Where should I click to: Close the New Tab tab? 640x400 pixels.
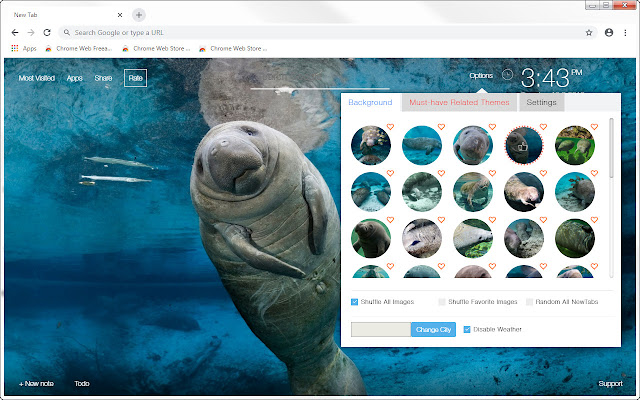click(x=120, y=15)
